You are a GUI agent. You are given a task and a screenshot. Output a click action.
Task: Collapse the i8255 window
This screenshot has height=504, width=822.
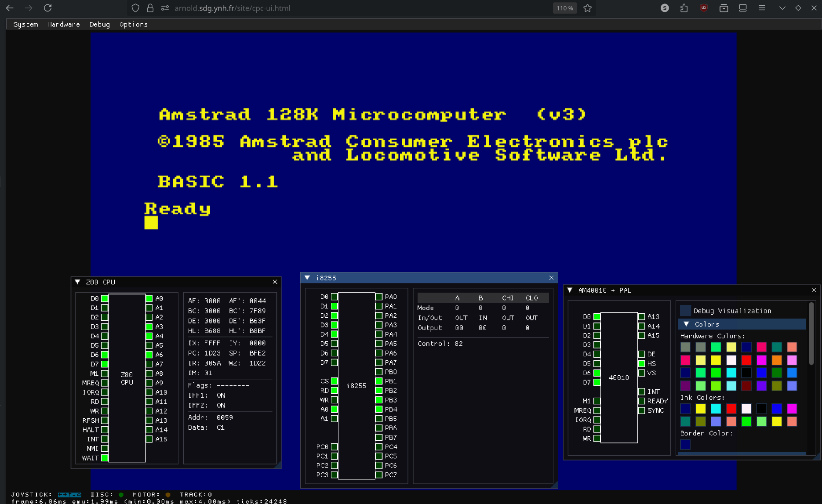(307, 278)
